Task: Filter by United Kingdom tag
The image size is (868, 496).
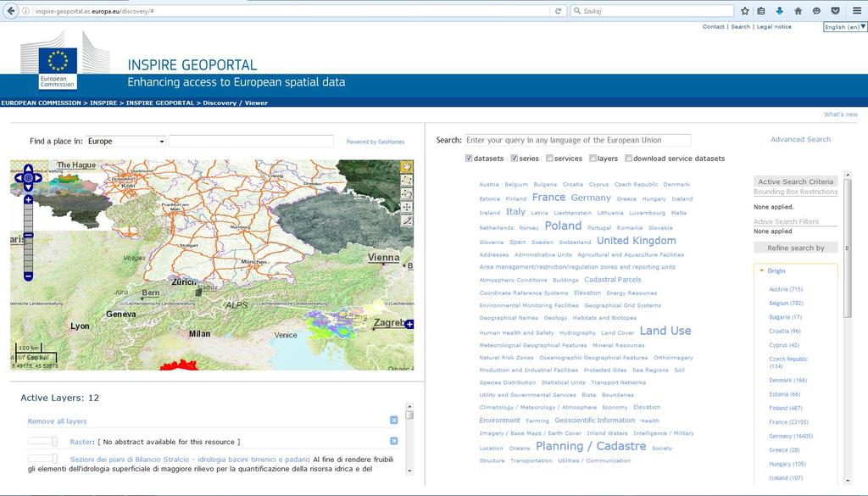Action: [636, 240]
